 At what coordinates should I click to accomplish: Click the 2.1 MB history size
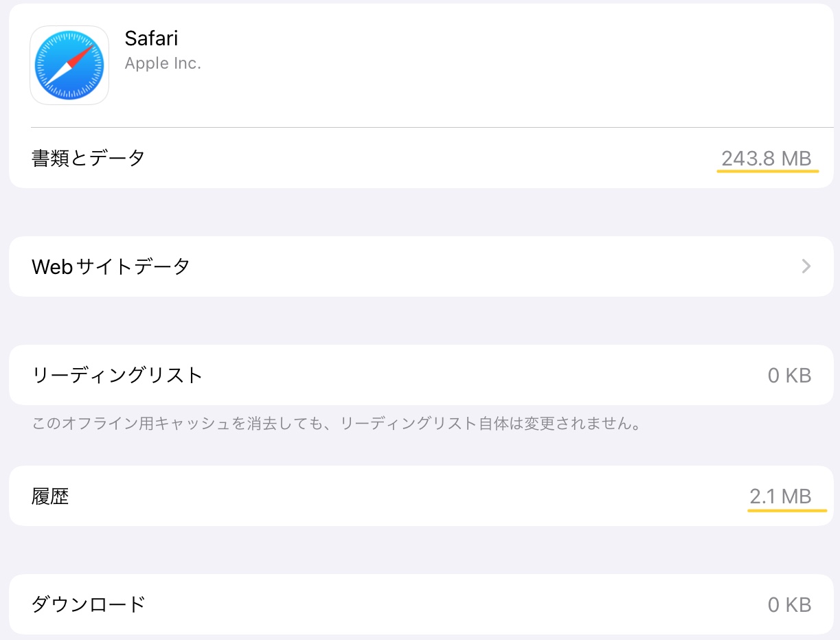[780, 496]
